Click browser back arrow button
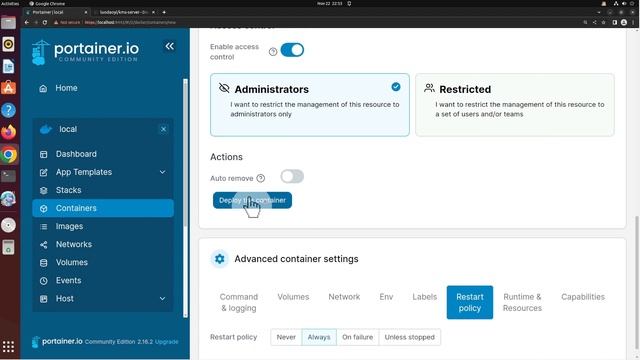Viewport: 640px width, 360px height. (x=27, y=22)
